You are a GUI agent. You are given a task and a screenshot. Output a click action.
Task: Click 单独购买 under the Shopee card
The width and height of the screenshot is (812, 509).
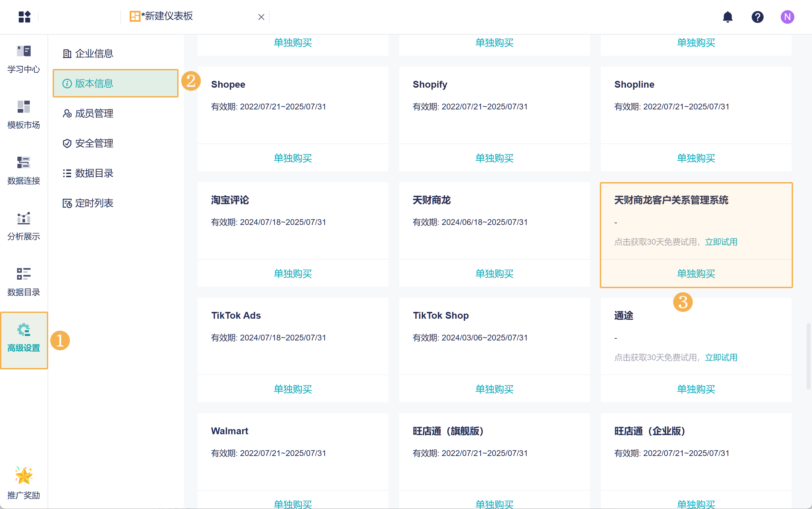click(x=293, y=158)
